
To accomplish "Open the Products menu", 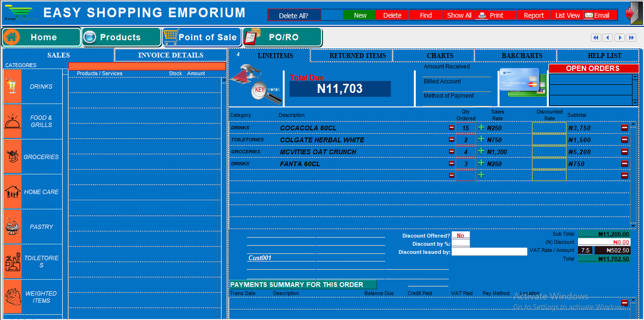I will pyautogui.click(x=121, y=37).
